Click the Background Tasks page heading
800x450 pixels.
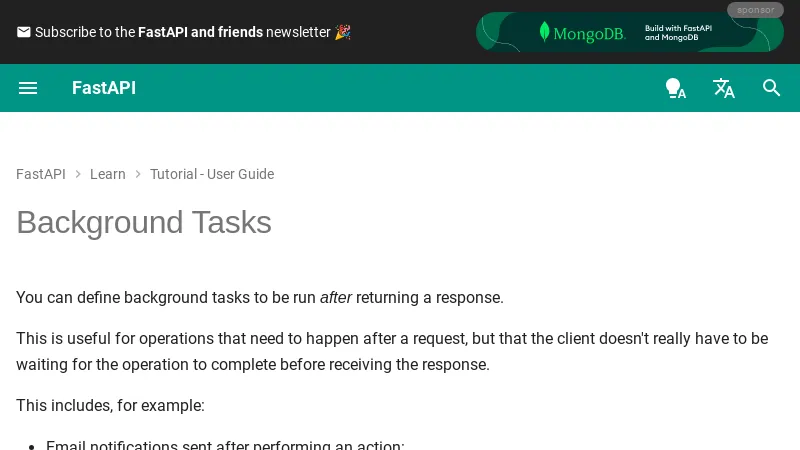pyautogui.click(x=144, y=222)
